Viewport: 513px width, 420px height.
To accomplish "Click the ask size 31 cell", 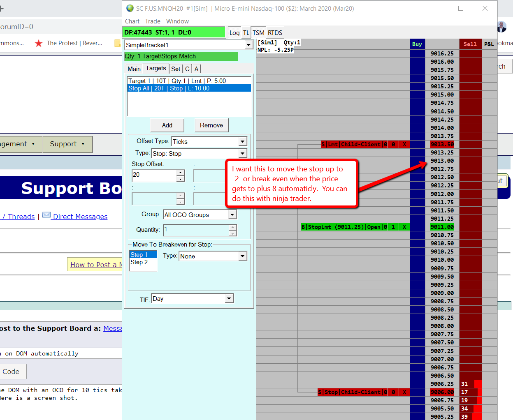I will (x=471, y=384).
